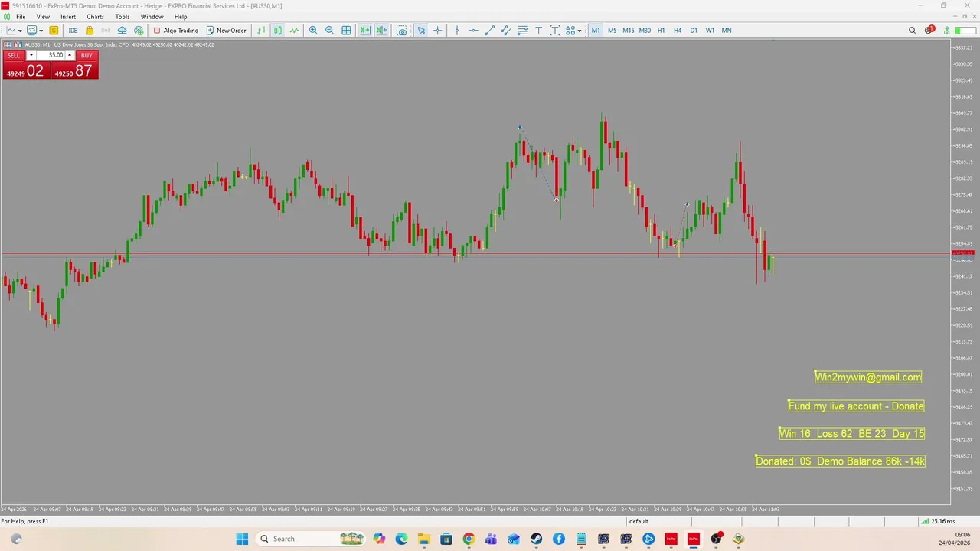Draw a horizontal line on the chart
Screen dimensions: 980x551
pyautogui.click(x=473, y=31)
